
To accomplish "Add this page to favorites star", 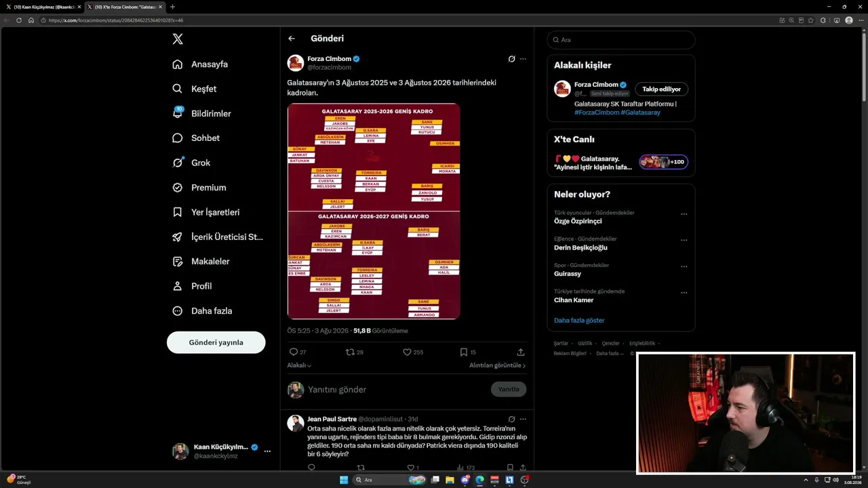I will tap(811, 20).
